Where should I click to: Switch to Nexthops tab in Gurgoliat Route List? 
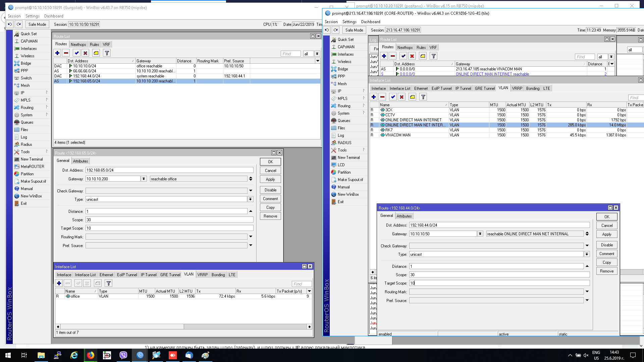coord(78,45)
